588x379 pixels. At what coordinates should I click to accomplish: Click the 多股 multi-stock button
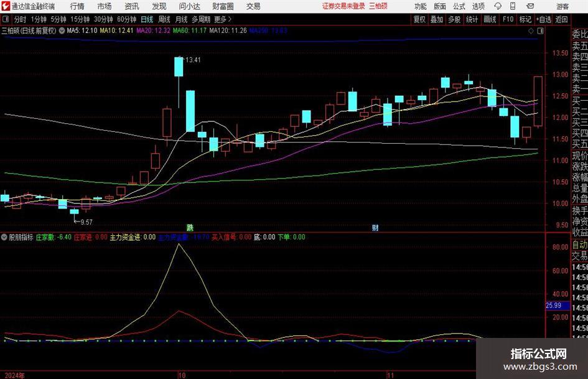[x=454, y=19]
